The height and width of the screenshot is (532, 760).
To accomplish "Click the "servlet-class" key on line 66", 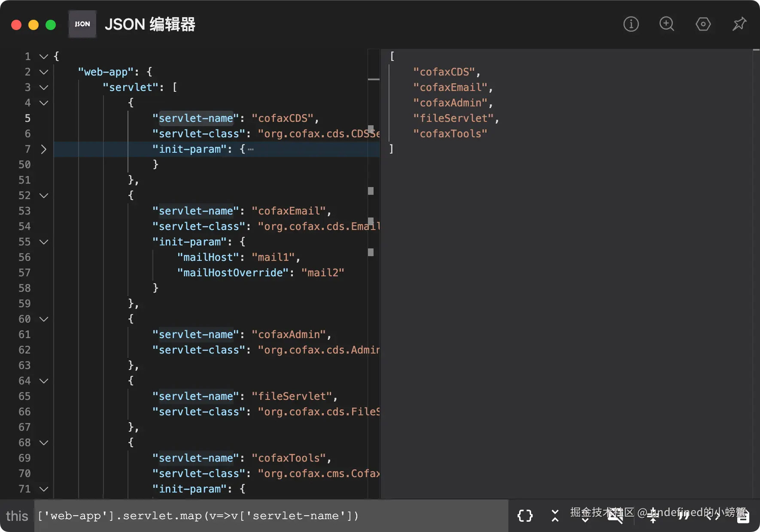I will click(x=199, y=411).
